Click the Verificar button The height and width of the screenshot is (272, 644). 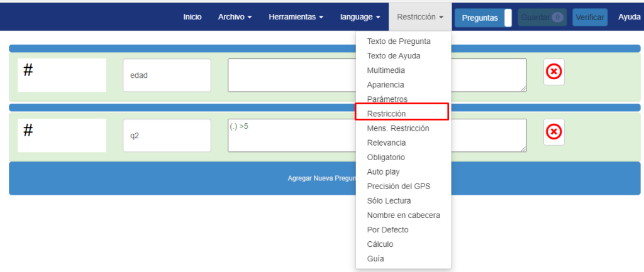point(590,18)
